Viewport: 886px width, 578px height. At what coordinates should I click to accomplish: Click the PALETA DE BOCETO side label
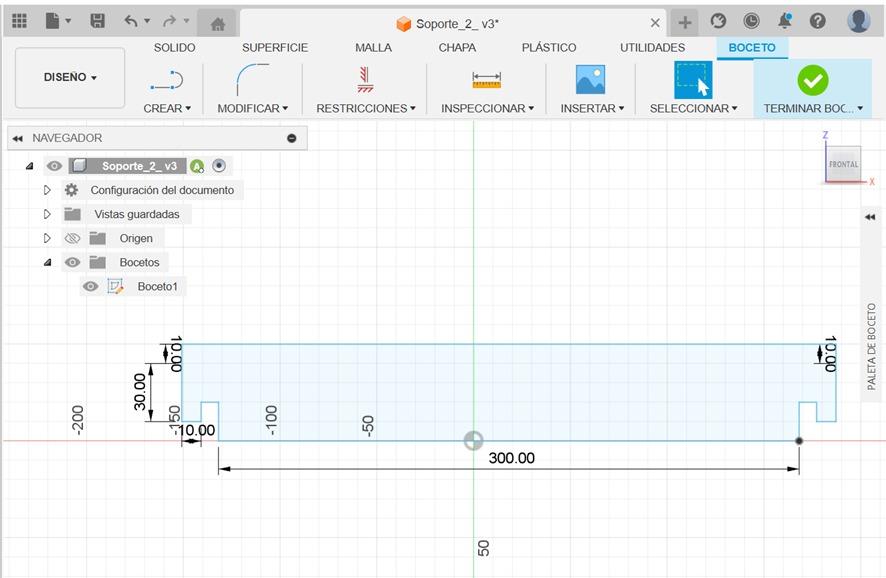pyautogui.click(x=871, y=347)
